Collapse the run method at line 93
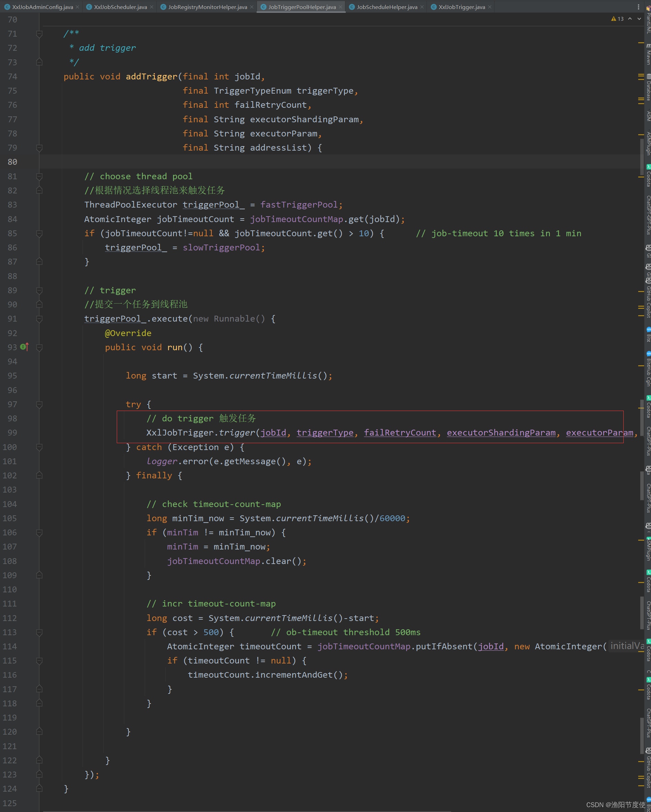The image size is (651, 812). click(39, 347)
